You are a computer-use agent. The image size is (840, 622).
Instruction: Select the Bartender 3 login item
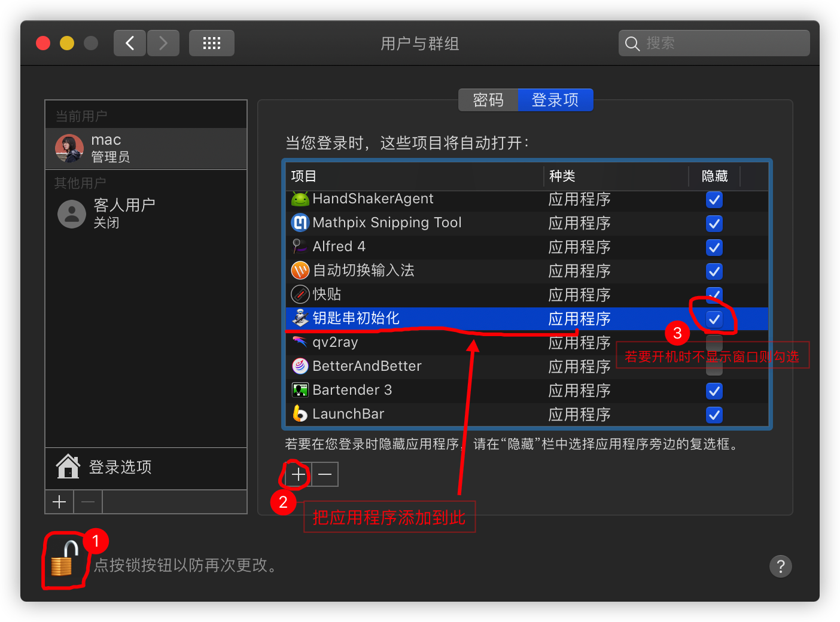coord(527,391)
